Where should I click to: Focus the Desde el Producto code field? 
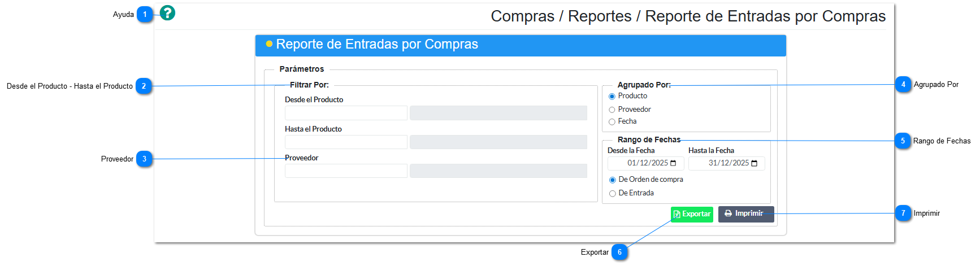[346, 113]
